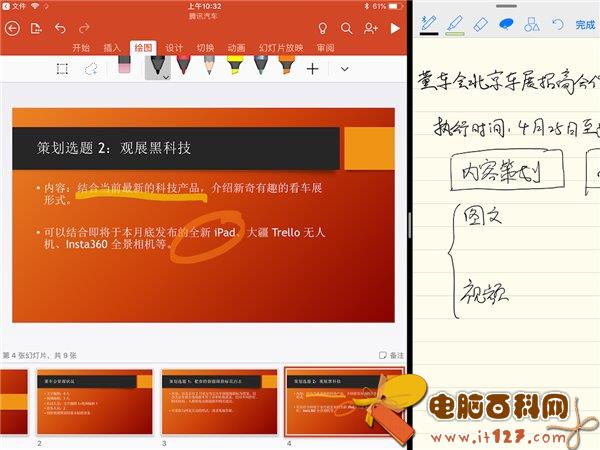Toggle the green highlighter in notes
600x450 pixels.
tap(454, 23)
